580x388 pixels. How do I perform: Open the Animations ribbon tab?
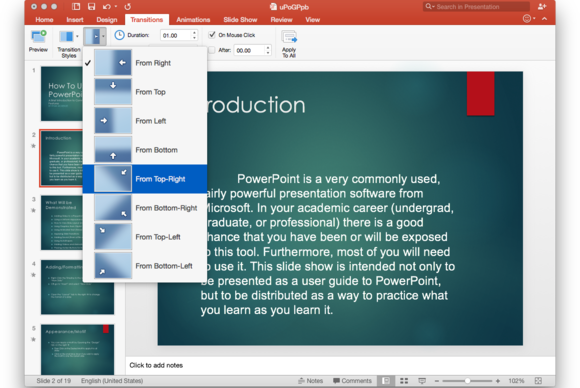[193, 20]
